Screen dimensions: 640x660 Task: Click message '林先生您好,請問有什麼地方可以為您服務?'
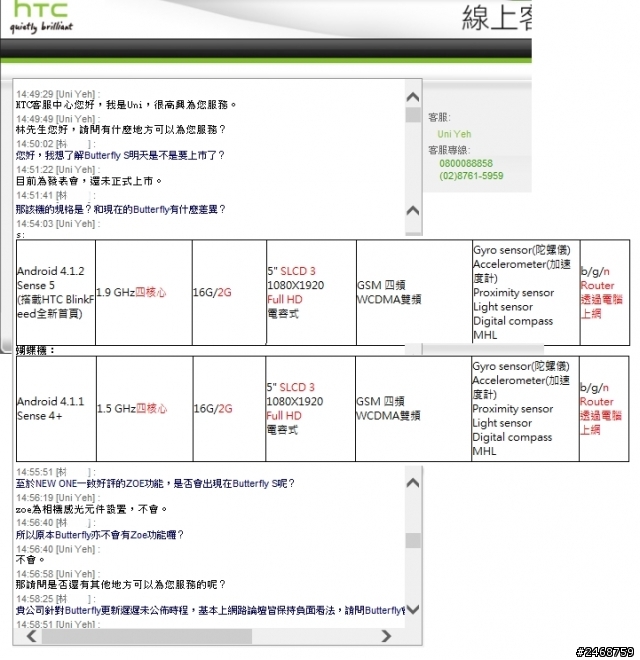[121, 130]
